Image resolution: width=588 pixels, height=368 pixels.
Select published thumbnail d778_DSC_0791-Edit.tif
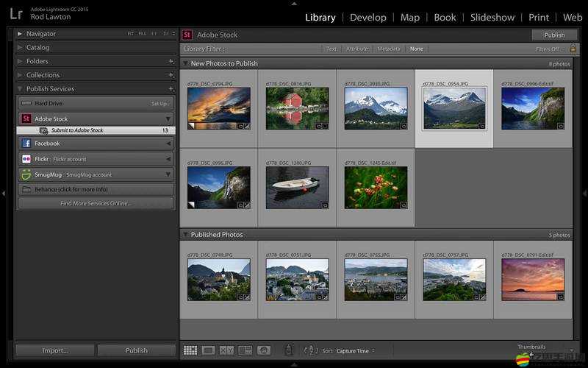tap(533, 280)
